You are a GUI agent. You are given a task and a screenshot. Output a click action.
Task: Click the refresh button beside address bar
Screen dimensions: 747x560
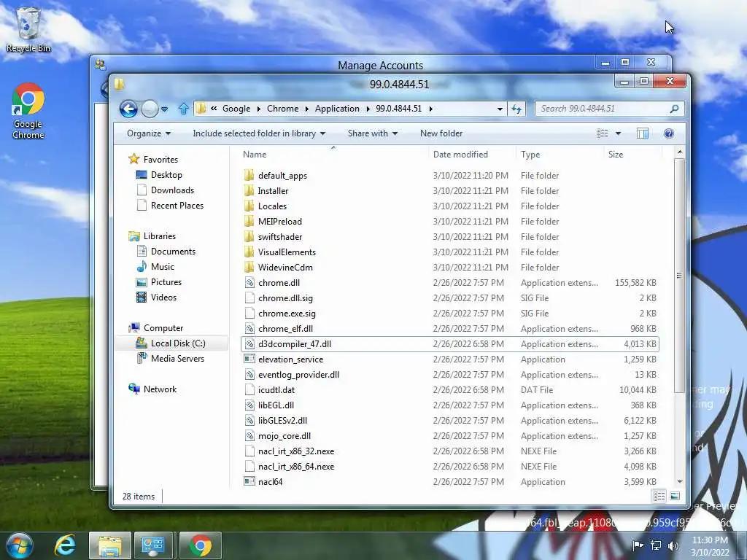coord(516,109)
